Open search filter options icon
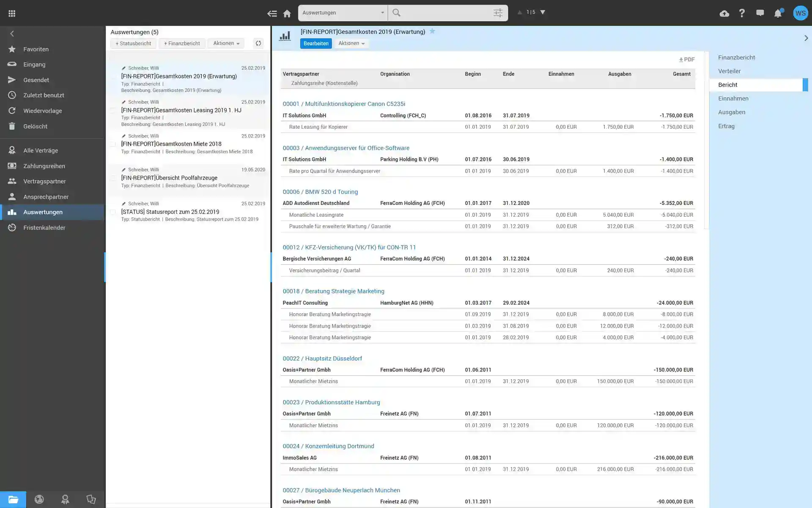812x508 pixels. 498,13
